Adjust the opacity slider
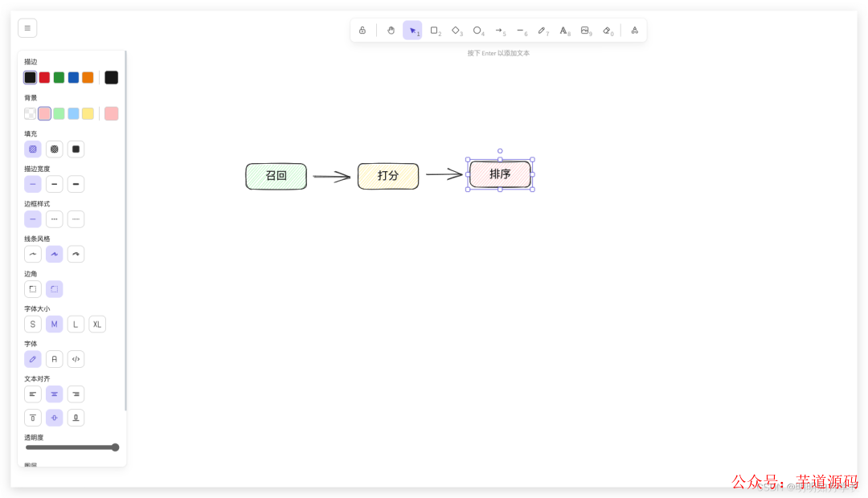Viewport: 868px width, 498px height. (72, 447)
